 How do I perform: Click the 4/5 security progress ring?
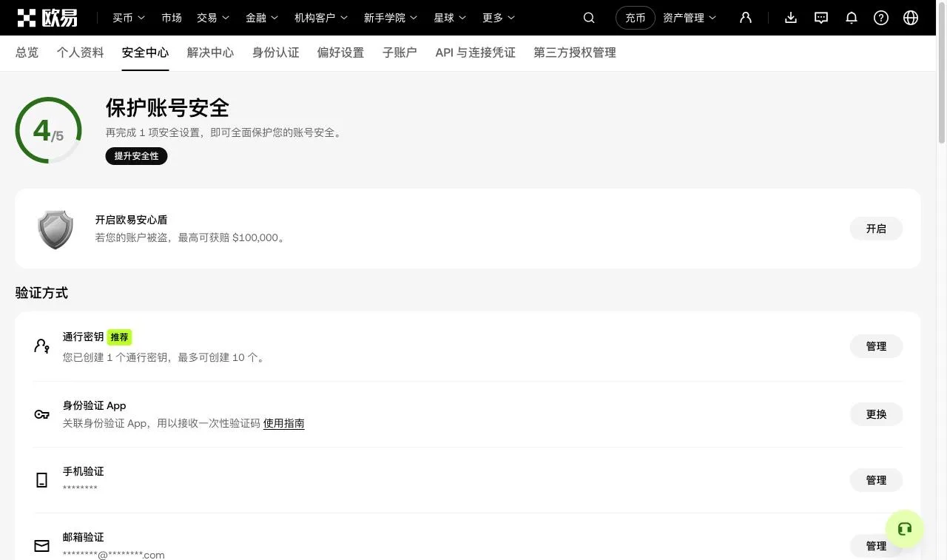click(49, 130)
